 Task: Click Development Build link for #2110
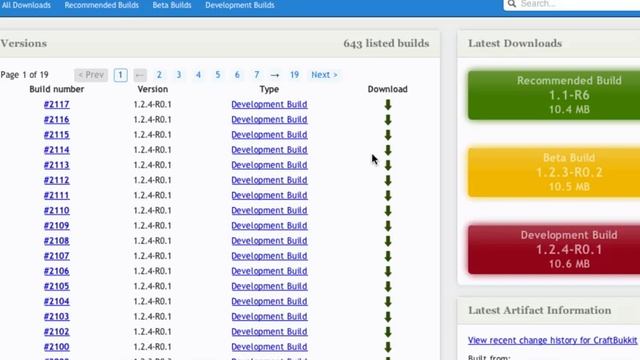[x=269, y=210]
